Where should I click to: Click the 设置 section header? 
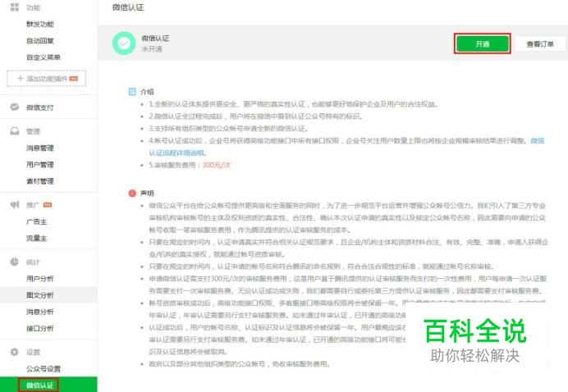[x=33, y=352]
